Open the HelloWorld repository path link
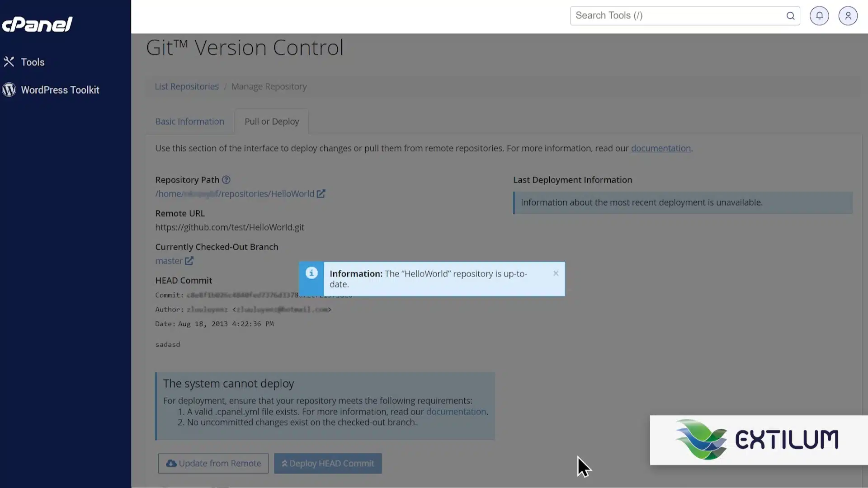The height and width of the screenshot is (488, 868). coord(235,194)
